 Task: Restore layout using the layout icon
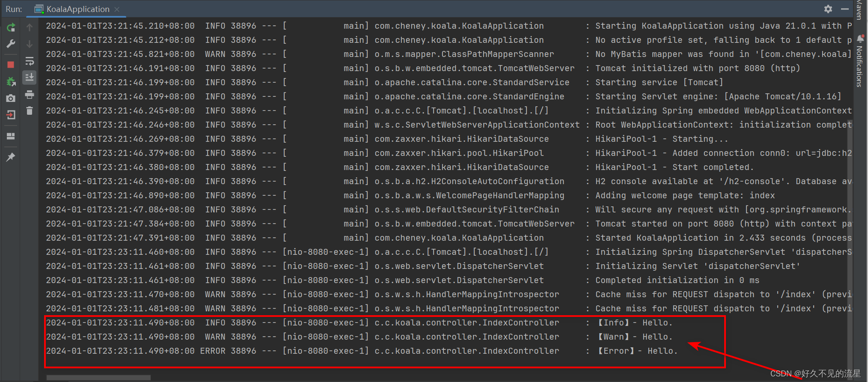point(11,136)
